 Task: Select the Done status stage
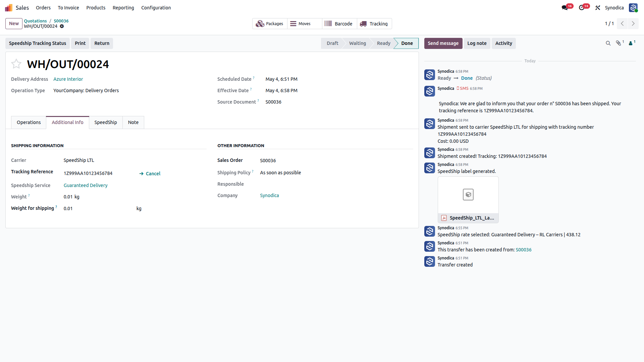click(x=407, y=43)
